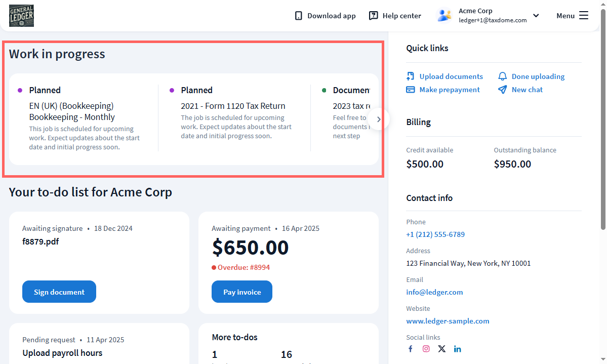Click the Download app phone icon
This screenshot has height=364, width=607.
(299, 16)
